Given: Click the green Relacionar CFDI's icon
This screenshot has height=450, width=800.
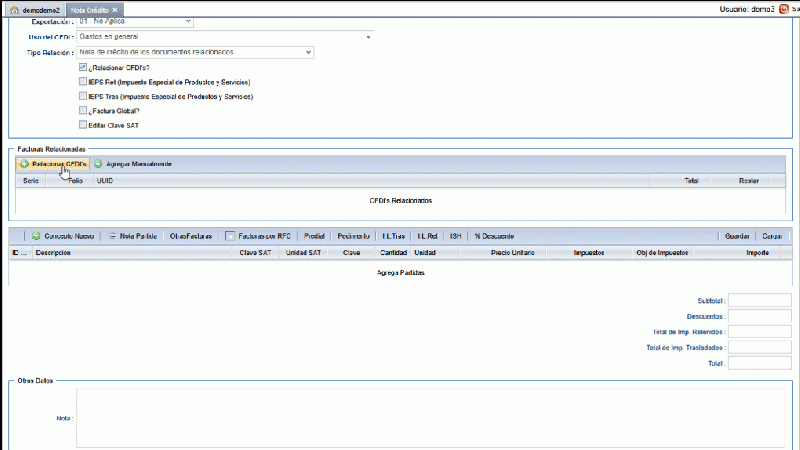Looking at the screenshot, I should pos(23,163).
